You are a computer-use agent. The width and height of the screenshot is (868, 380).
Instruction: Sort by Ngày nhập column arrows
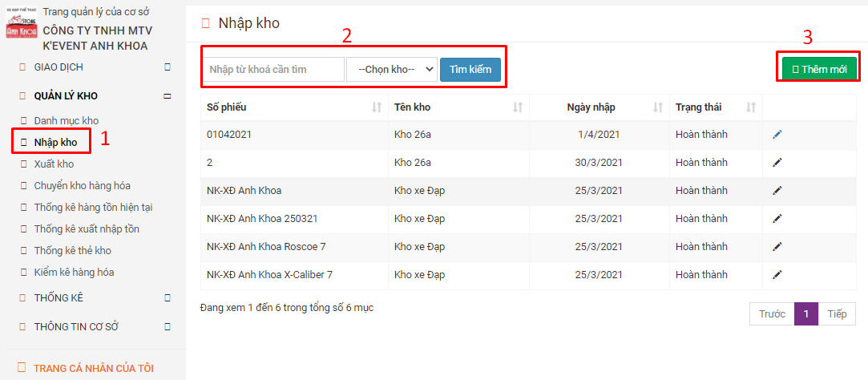[658, 107]
